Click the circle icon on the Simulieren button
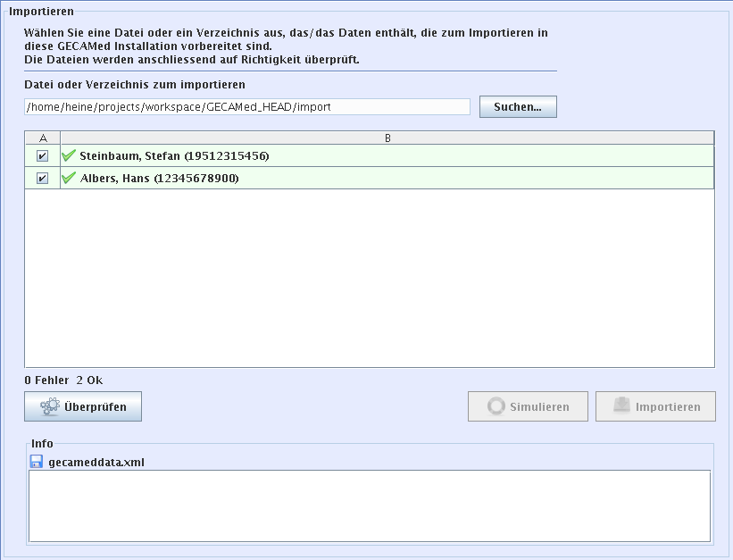Viewport: 733px width, 560px height. tap(496, 406)
